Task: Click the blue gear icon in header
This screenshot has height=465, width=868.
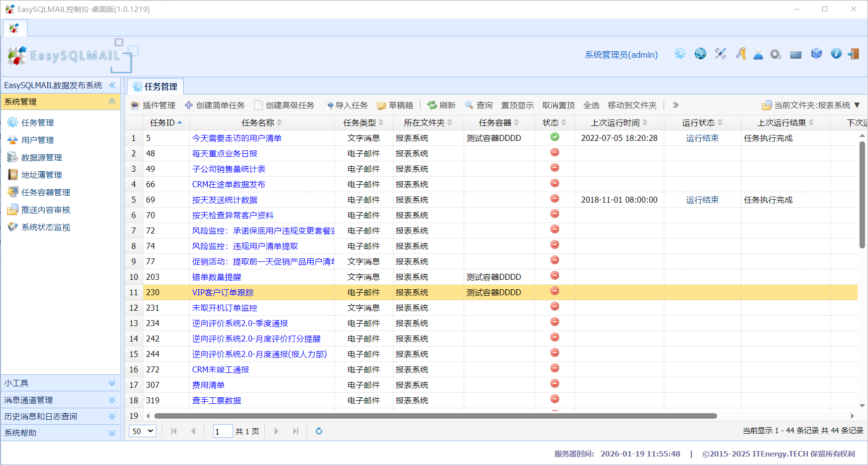Action: point(680,54)
